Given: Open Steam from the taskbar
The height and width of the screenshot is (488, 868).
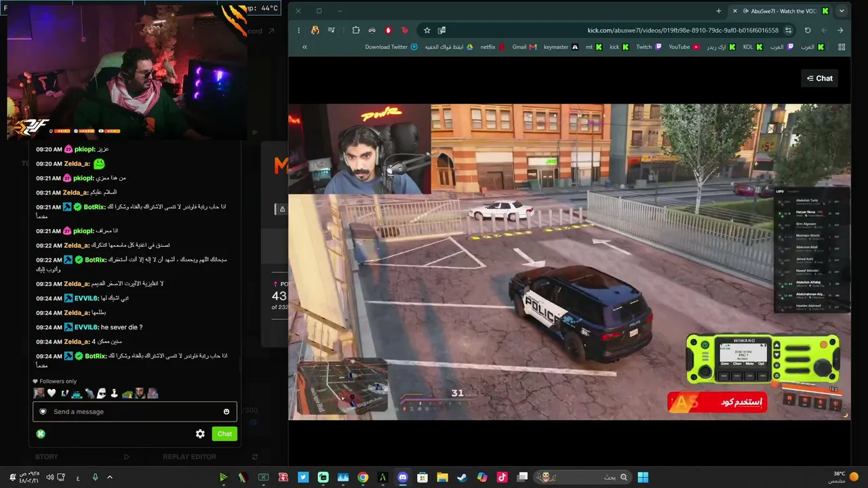Looking at the screenshot, I should [x=462, y=477].
